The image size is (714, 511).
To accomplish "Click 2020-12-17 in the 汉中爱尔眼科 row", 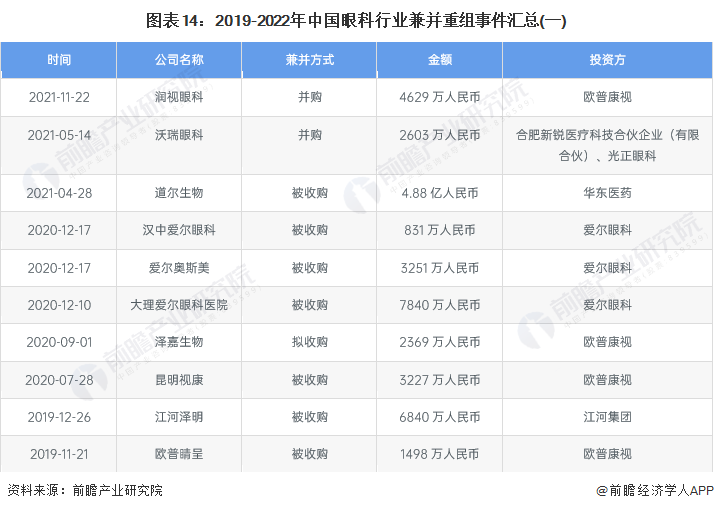I will (59, 230).
